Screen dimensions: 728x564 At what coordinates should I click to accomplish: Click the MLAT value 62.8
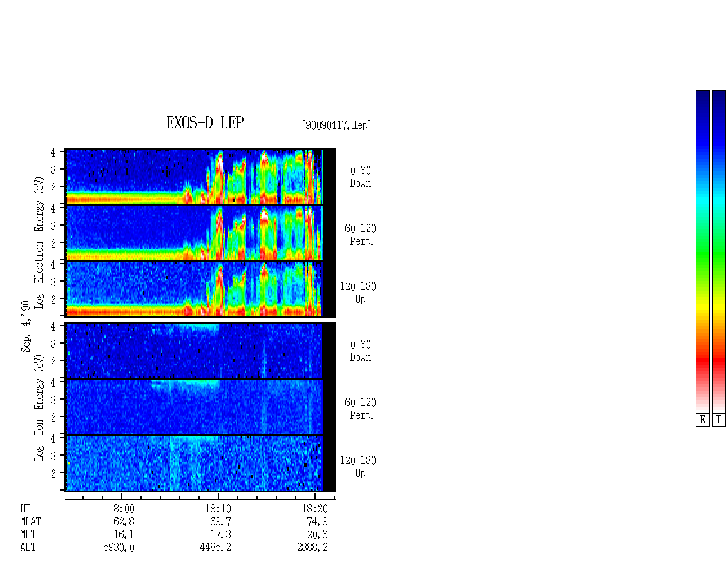(x=124, y=521)
